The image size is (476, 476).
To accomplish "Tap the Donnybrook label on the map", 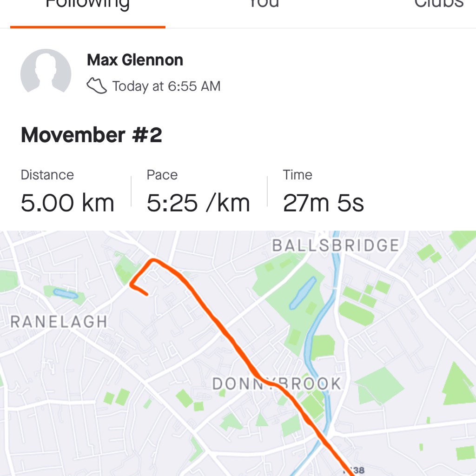I will [277, 383].
